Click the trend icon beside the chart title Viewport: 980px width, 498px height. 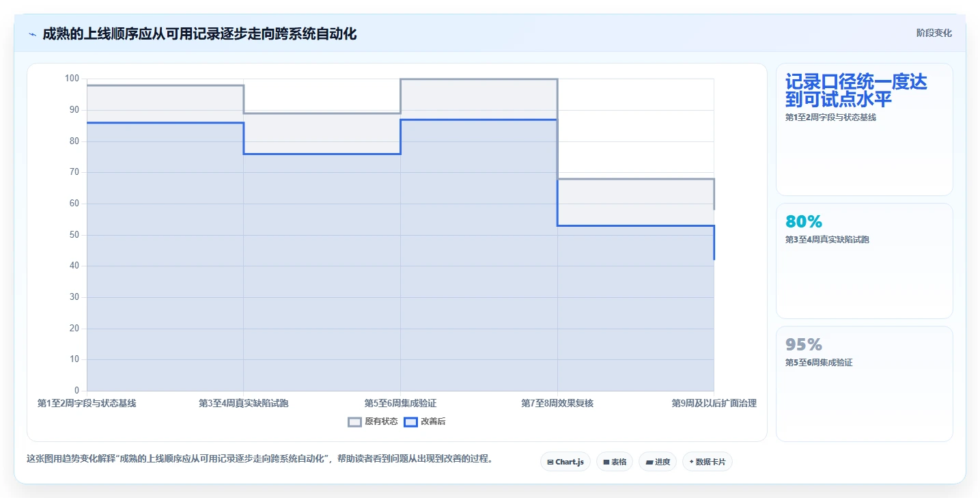tap(32, 34)
